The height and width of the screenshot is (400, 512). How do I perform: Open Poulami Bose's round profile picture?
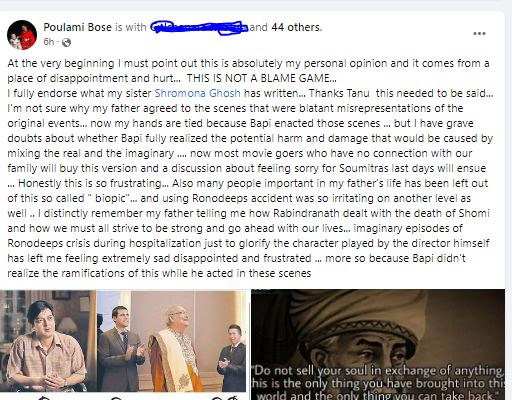coord(22,35)
